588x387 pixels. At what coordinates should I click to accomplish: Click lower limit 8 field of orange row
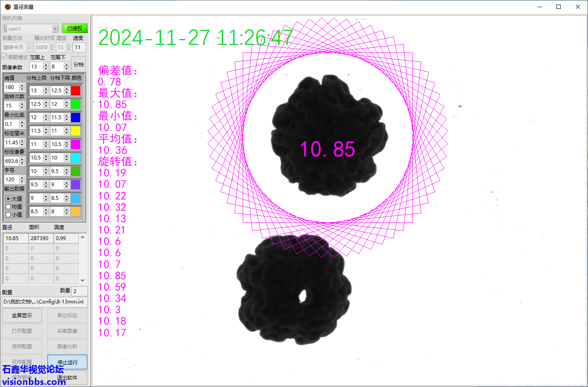coord(57,212)
